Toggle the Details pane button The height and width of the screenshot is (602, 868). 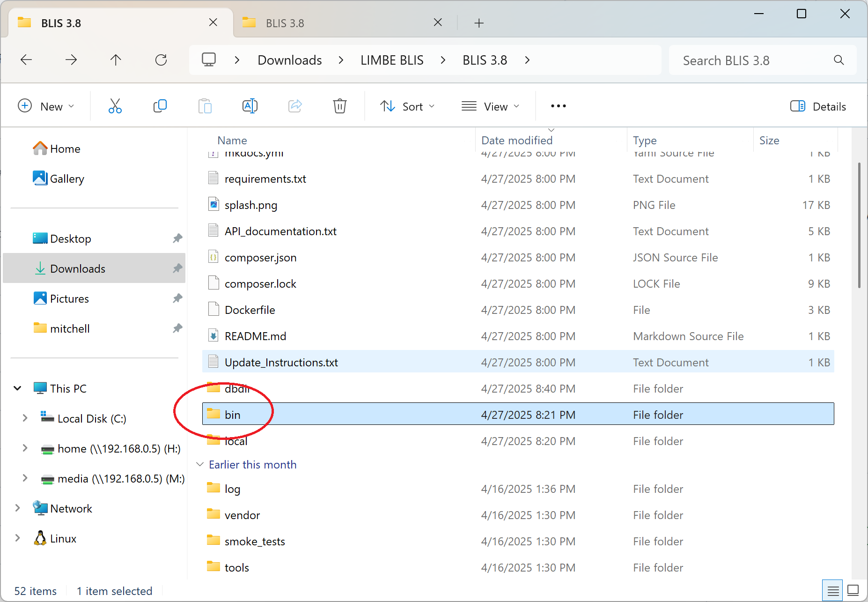817,106
